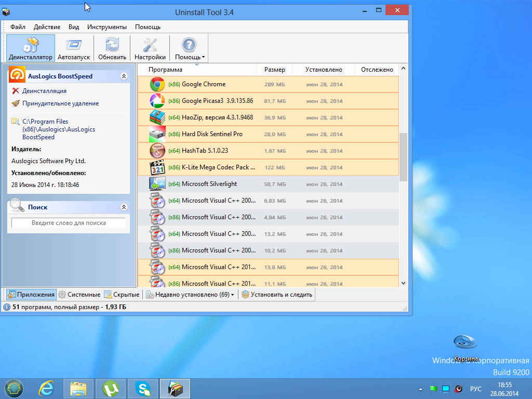Click scroll down arrow of program list
532x399 pixels.
(403, 283)
